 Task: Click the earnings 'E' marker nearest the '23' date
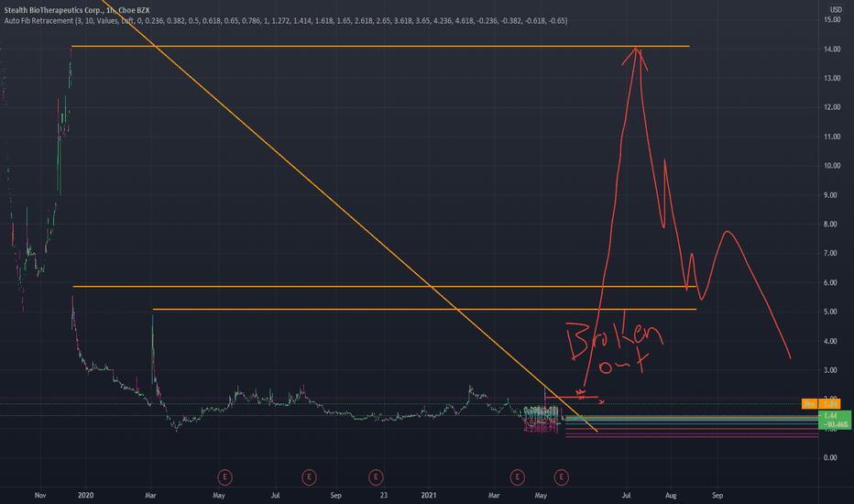tap(376, 477)
